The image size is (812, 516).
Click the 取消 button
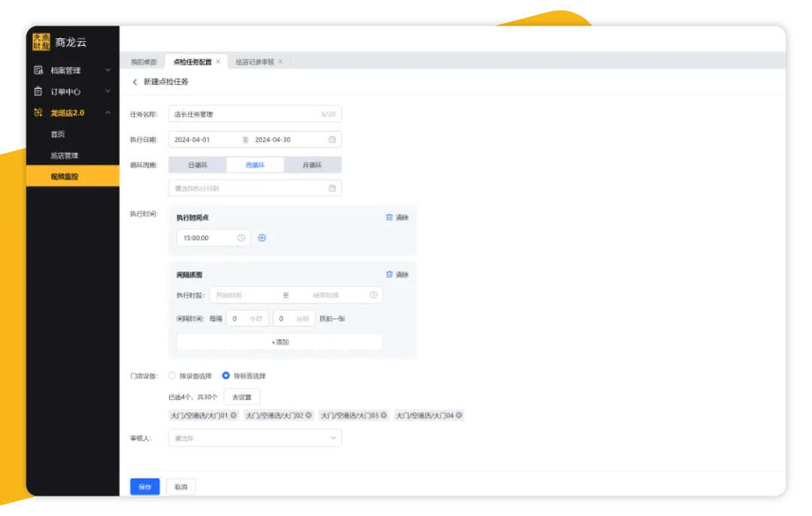point(180,487)
